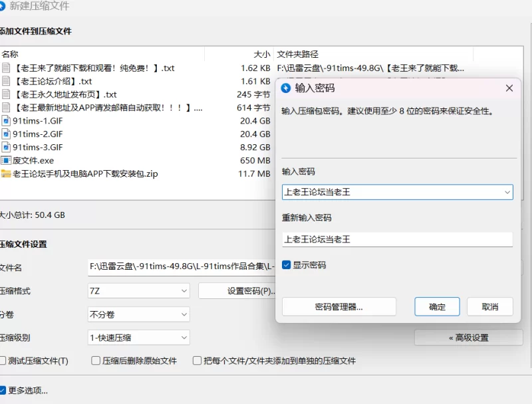The image size is (532, 404).
Task: Click the 输入密码 password field
Action: [397, 192]
